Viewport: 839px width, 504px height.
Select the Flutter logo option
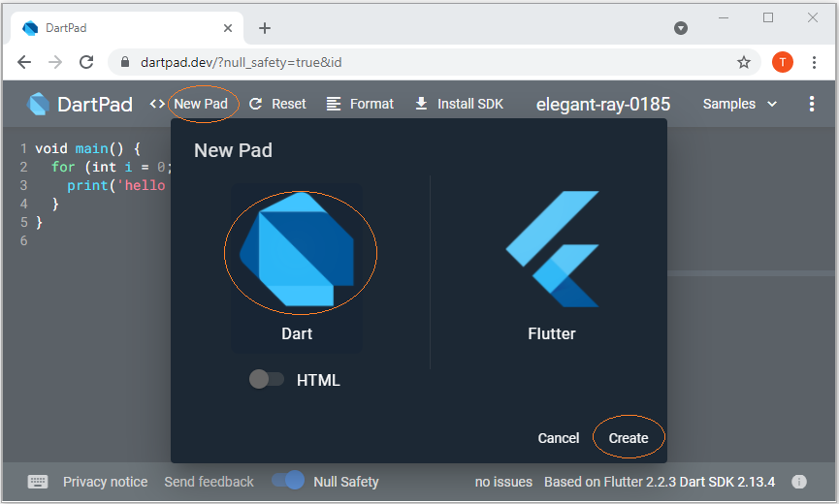[x=552, y=249]
